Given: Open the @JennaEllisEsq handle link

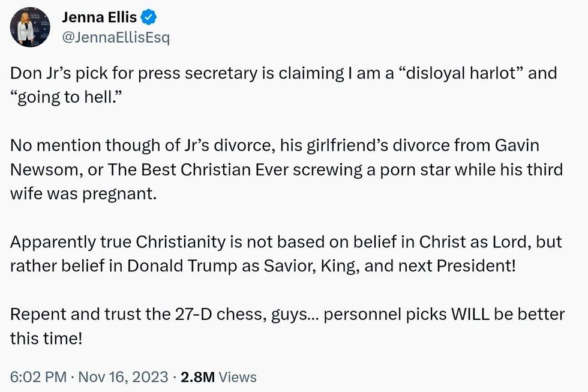Looking at the screenshot, I should coord(116,38).
